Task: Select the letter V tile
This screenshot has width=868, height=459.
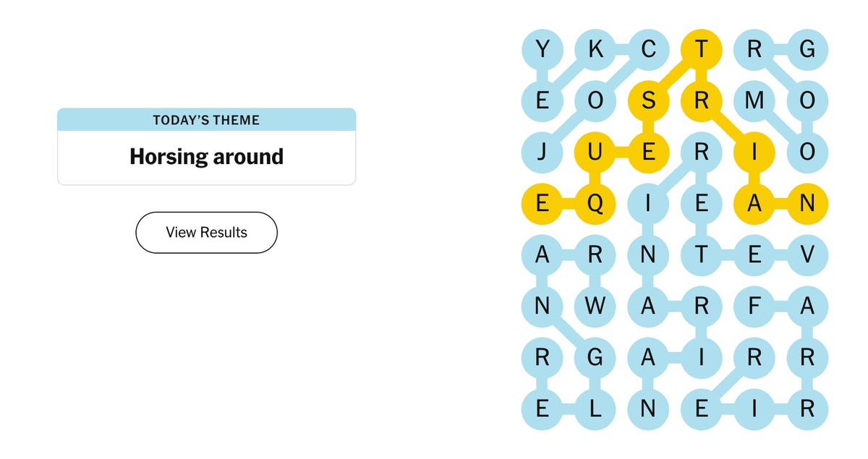Action: point(807,255)
